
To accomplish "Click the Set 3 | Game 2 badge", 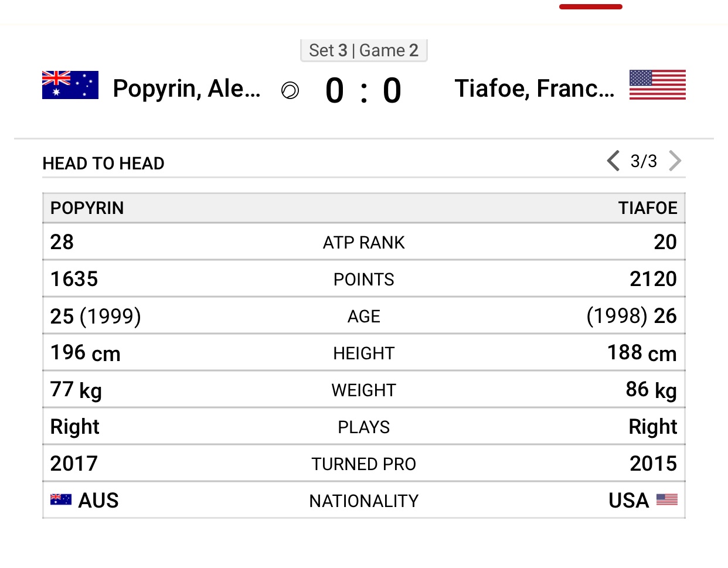I will click(x=363, y=50).
